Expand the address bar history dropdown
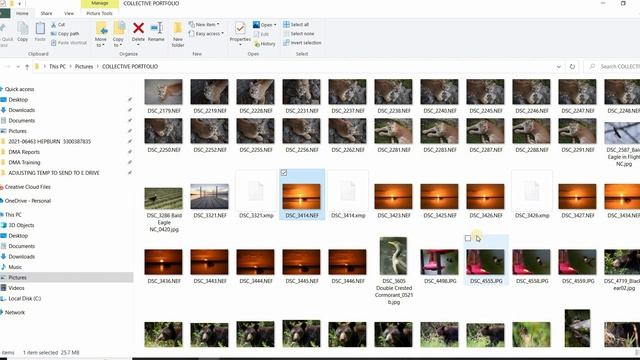This screenshot has height=360, width=640. click(x=558, y=67)
